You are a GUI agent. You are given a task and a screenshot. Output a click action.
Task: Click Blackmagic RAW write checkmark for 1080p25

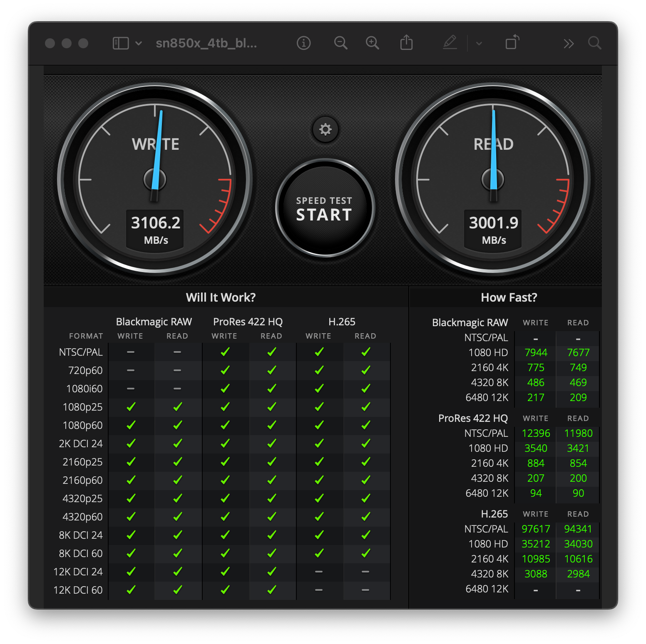[x=131, y=407]
